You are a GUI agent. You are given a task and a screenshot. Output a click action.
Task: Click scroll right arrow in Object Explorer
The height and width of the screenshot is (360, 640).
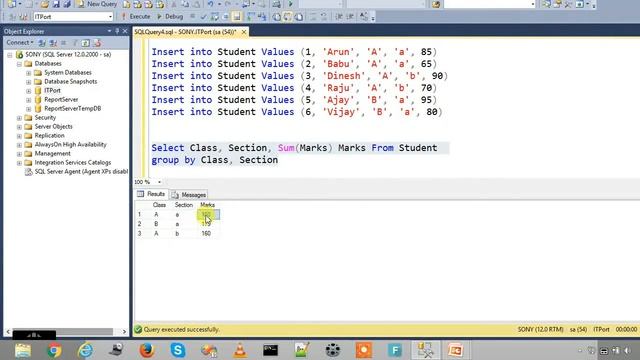click(124, 331)
